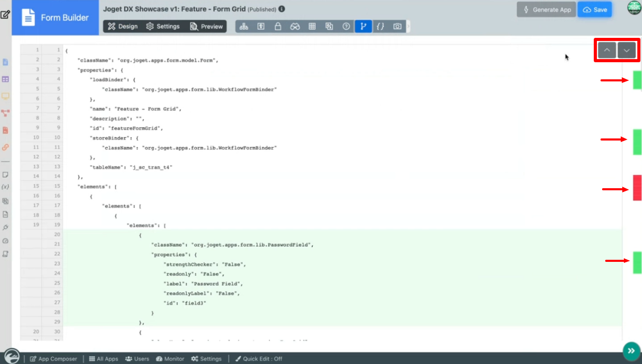The width and height of the screenshot is (642, 364).
Task: Click the line '"id": "featureFormGrid"'
Action: pos(127,128)
